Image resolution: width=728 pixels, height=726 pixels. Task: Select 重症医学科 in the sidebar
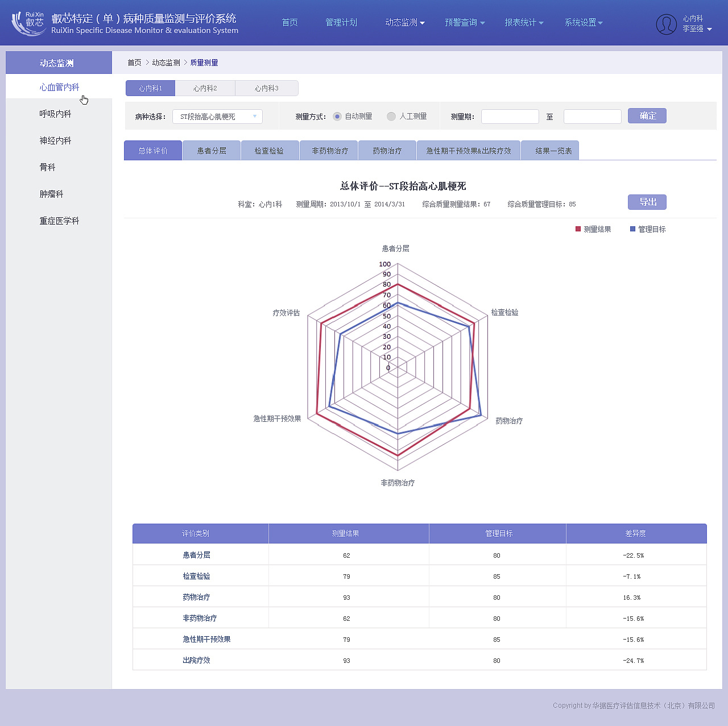point(60,221)
